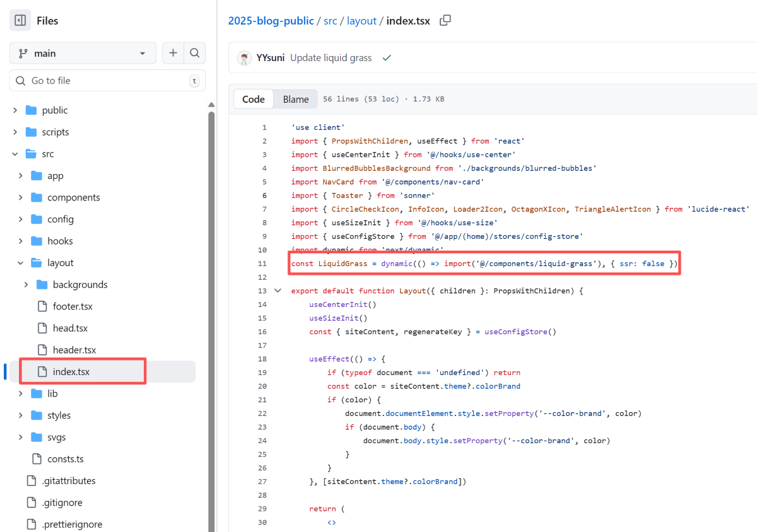757x532 pixels.
Task: Open the Update liquid grass commit
Action: 331,58
